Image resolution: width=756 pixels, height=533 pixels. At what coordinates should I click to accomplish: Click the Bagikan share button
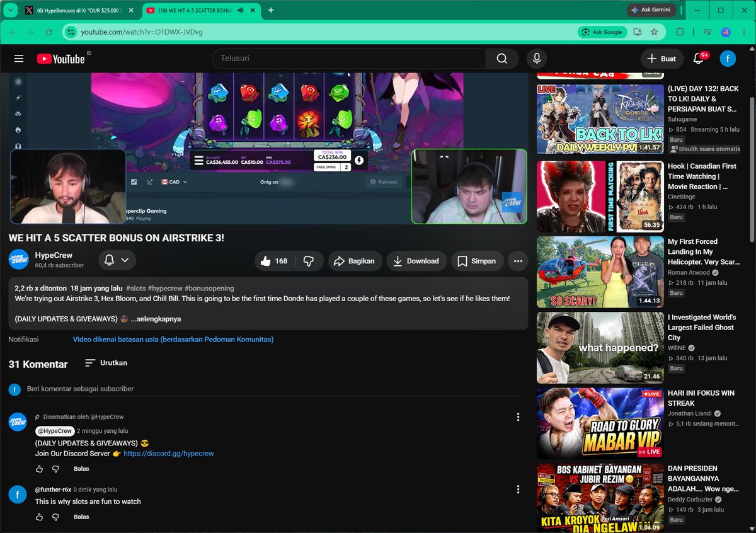coord(354,261)
